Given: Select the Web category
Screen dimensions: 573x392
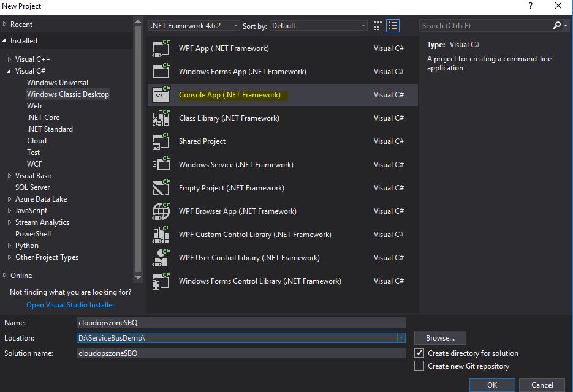Looking at the screenshot, I should coord(34,106).
